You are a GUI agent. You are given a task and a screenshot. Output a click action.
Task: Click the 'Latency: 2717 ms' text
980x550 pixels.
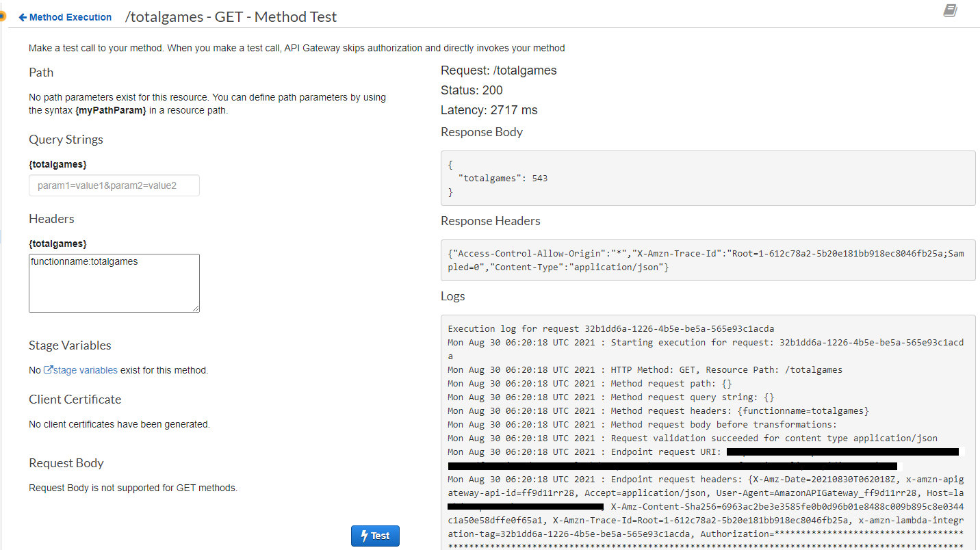[x=489, y=110]
